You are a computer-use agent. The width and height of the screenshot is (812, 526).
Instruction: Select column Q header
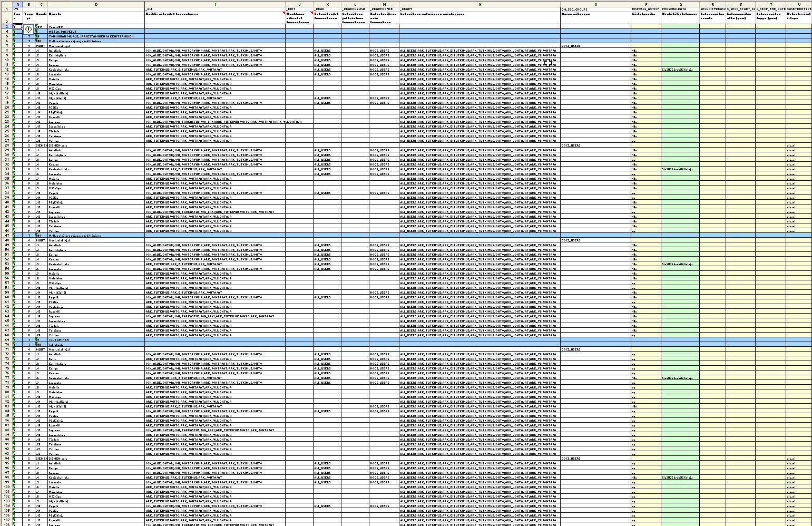(x=680, y=4)
